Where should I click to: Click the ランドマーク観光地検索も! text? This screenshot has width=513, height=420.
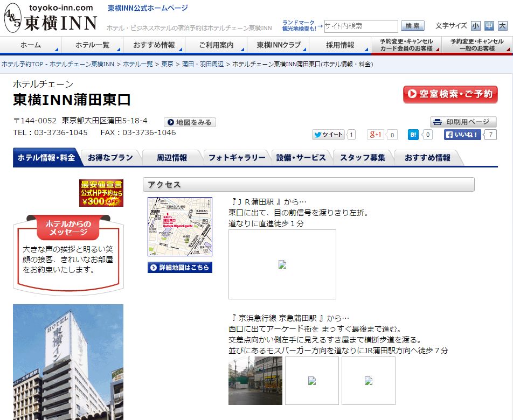pyautogui.click(x=299, y=25)
